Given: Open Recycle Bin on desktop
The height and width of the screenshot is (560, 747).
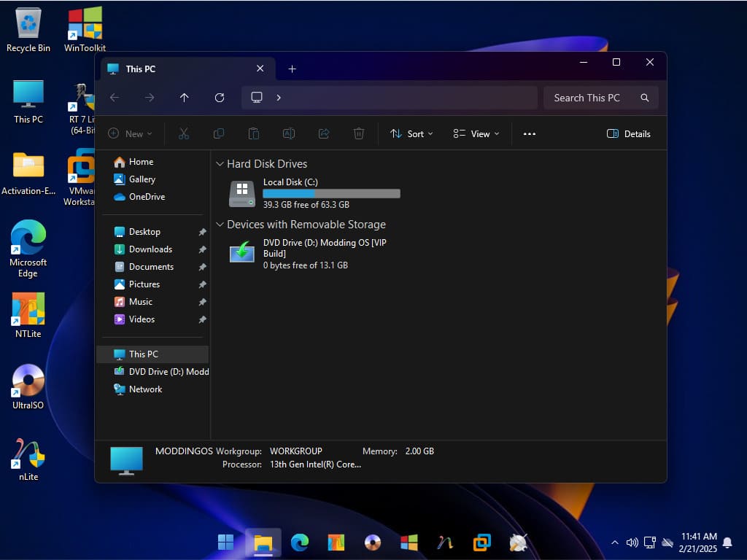Looking at the screenshot, I should click(28, 29).
